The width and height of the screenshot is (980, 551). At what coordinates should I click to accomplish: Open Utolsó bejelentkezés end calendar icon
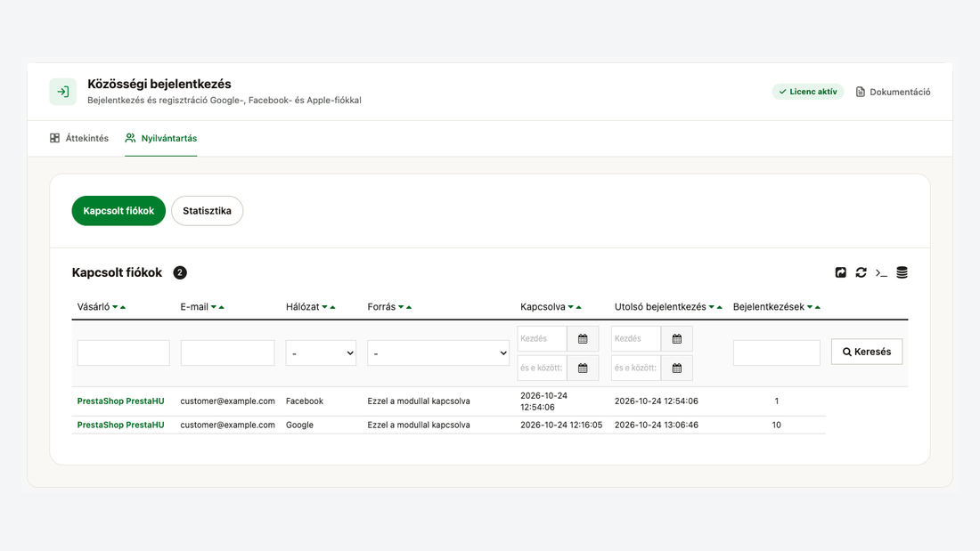coord(677,368)
